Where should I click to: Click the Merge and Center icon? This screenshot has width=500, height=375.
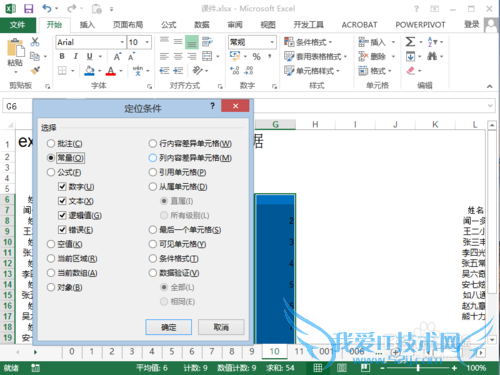point(207,56)
